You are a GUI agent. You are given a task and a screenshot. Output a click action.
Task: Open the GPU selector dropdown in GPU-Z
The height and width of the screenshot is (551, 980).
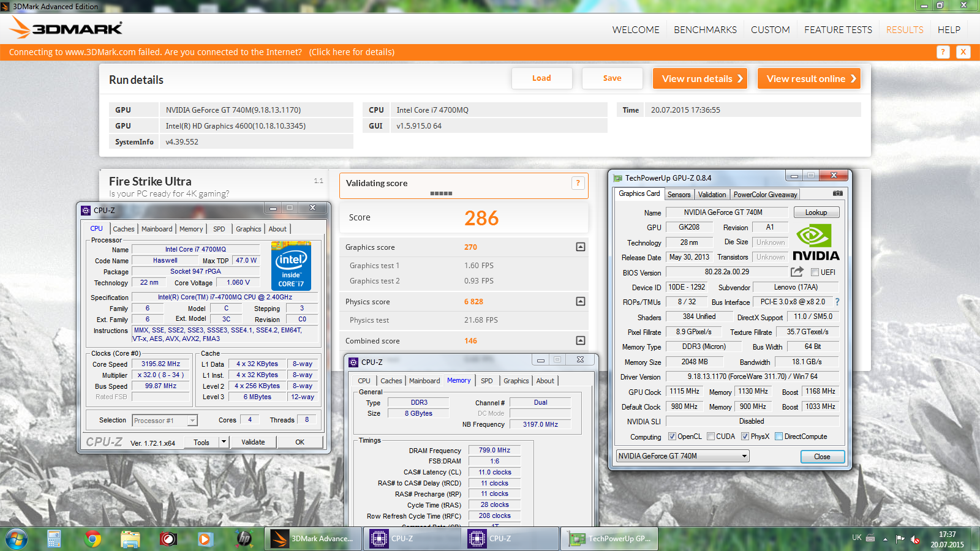(x=683, y=456)
